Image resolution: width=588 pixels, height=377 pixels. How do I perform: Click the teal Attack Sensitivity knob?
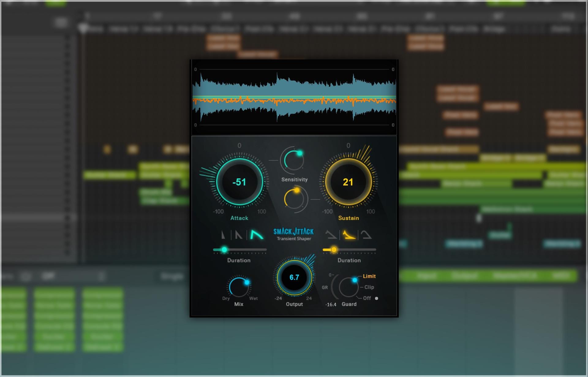[293, 160]
